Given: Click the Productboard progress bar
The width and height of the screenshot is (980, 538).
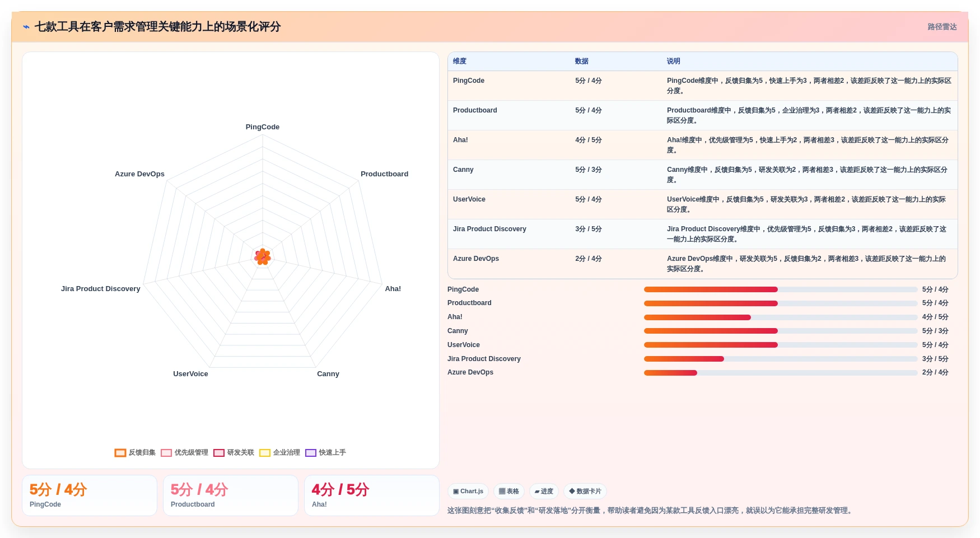Looking at the screenshot, I should pyautogui.click(x=781, y=303).
